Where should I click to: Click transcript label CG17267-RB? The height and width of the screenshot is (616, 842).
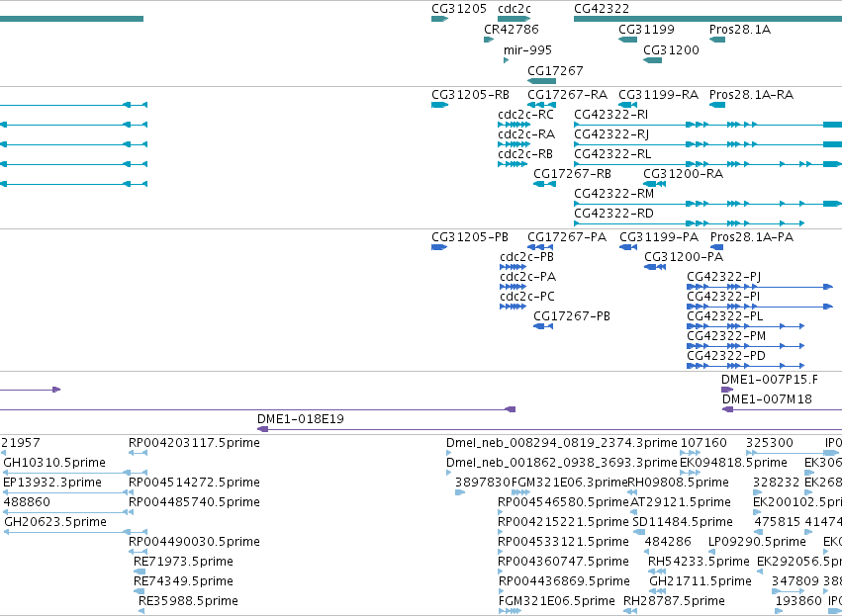click(x=573, y=174)
